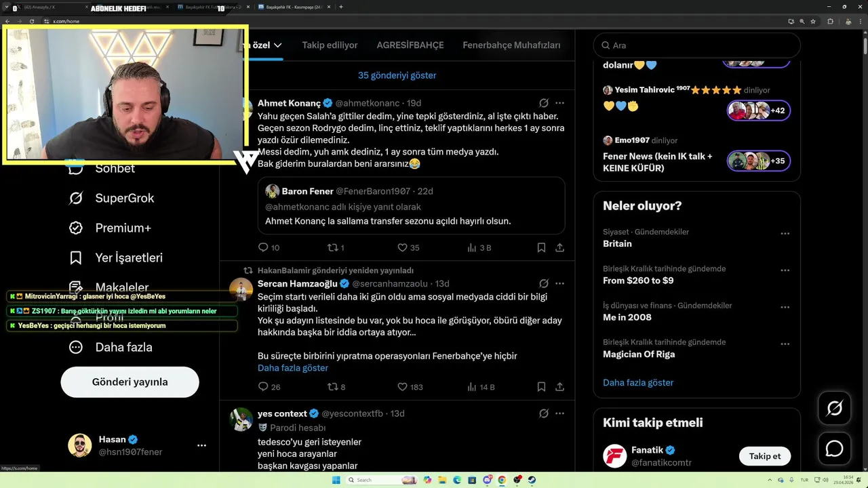Screen dimensions: 868x488
Task: Show more trends via Daha fazla göster
Action: pyautogui.click(x=638, y=383)
